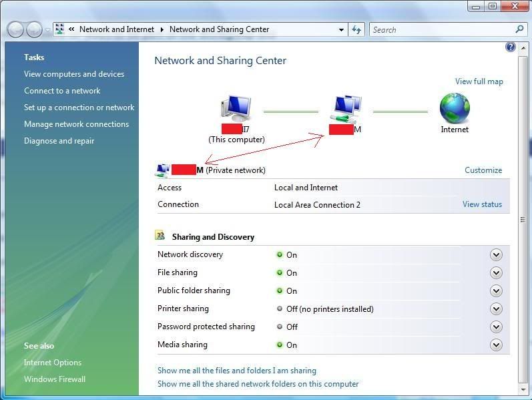Click the network gateway icon in the map
The height and width of the screenshot is (400, 532).
pos(346,109)
